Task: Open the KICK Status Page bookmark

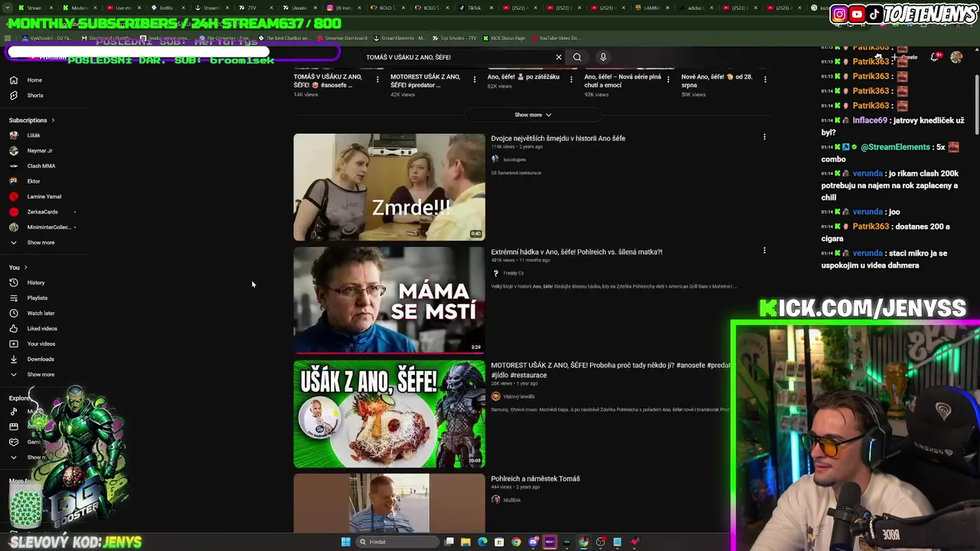Action: coord(505,37)
